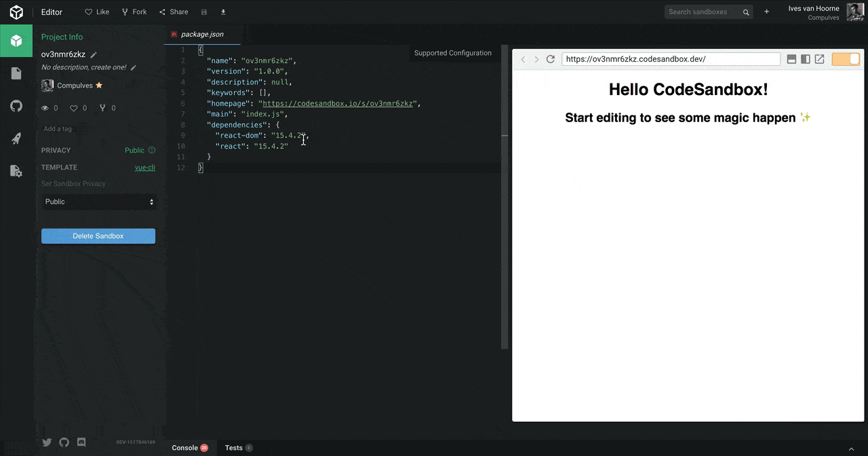Open the configuration files sidebar icon
This screenshot has height=456, width=868.
point(16,171)
